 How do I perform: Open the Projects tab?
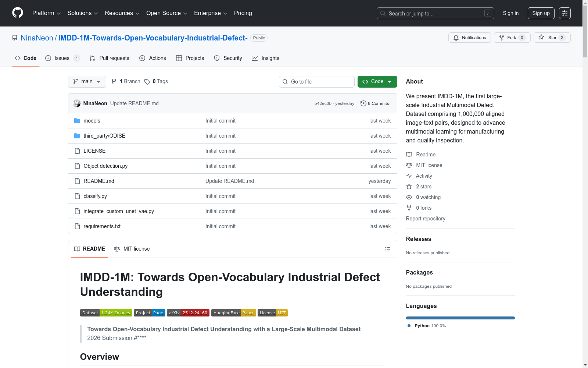(190, 58)
